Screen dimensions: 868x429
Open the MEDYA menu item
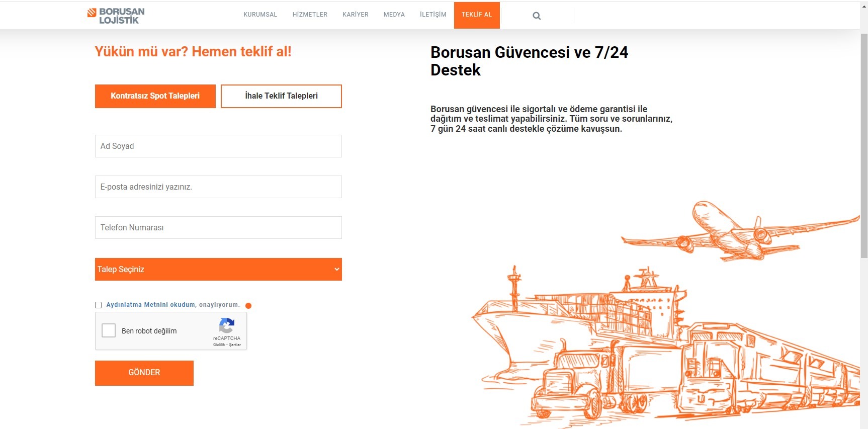(394, 15)
